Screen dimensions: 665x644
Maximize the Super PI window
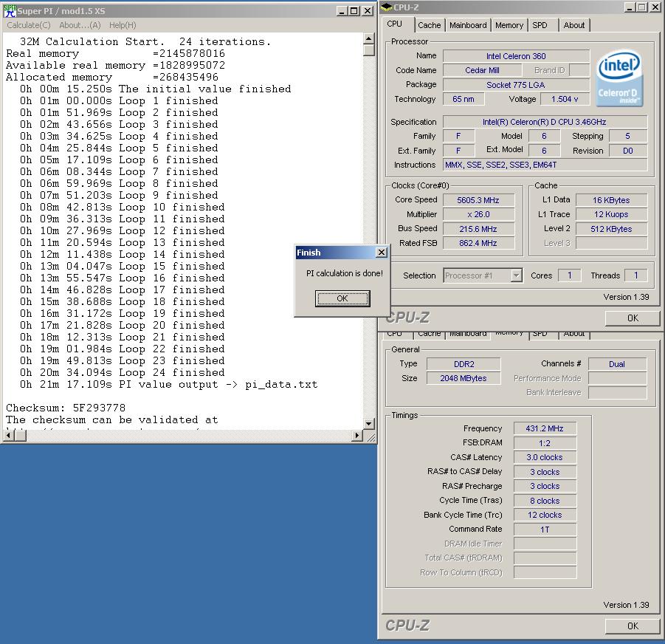tap(354, 11)
